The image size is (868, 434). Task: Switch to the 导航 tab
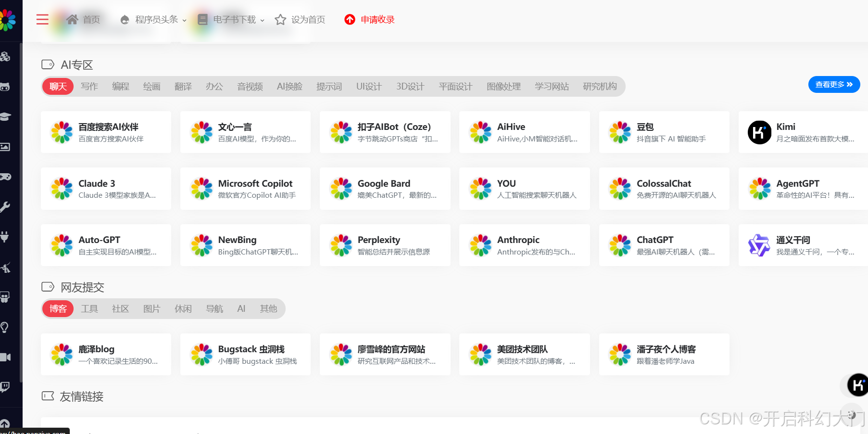pyautogui.click(x=214, y=308)
